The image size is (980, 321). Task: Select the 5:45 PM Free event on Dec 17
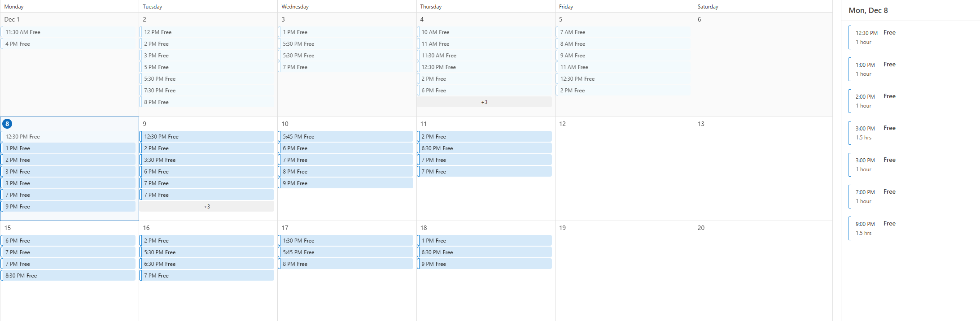tap(346, 252)
